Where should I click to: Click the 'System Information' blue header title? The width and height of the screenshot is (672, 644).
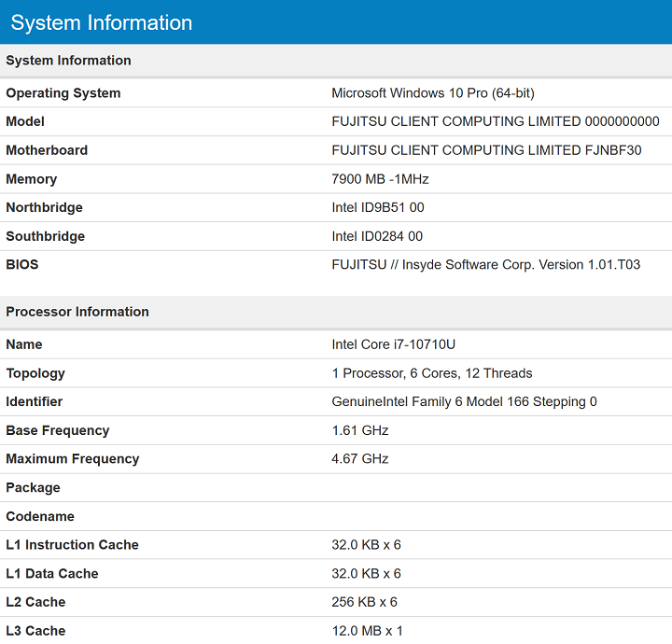(101, 22)
